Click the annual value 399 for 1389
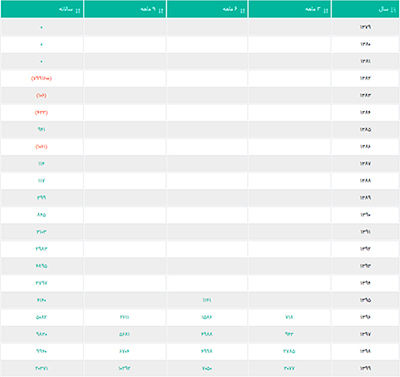The height and width of the screenshot is (377, 400). [41, 198]
